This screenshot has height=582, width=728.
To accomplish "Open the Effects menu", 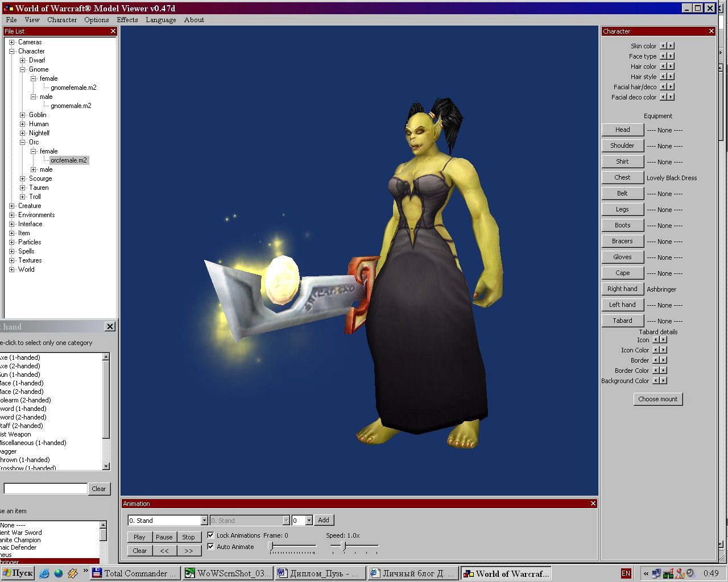I will click(x=127, y=20).
